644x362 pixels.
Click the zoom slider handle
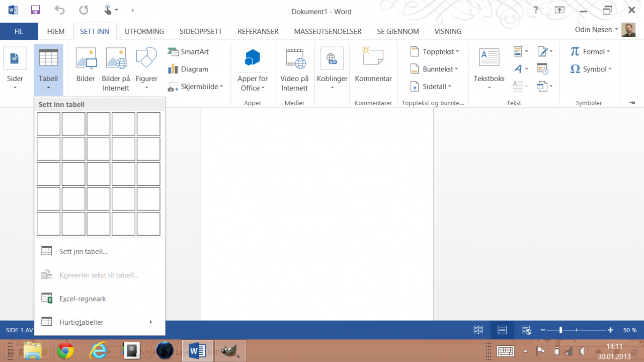[560, 330]
